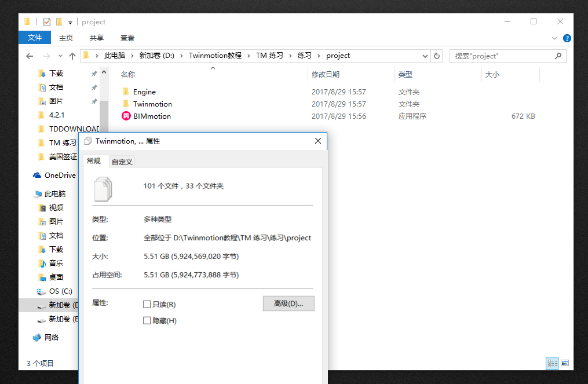Open 4.2.1 folder in quick access

pyautogui.click(x=52, y=115)
